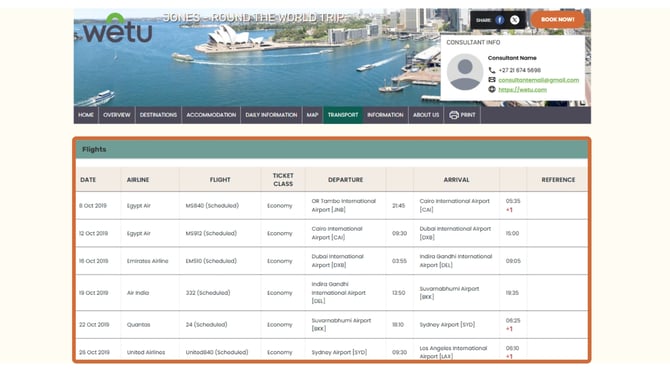
Task: Click the ARRIVAL column header
Action: pos(456,180)
